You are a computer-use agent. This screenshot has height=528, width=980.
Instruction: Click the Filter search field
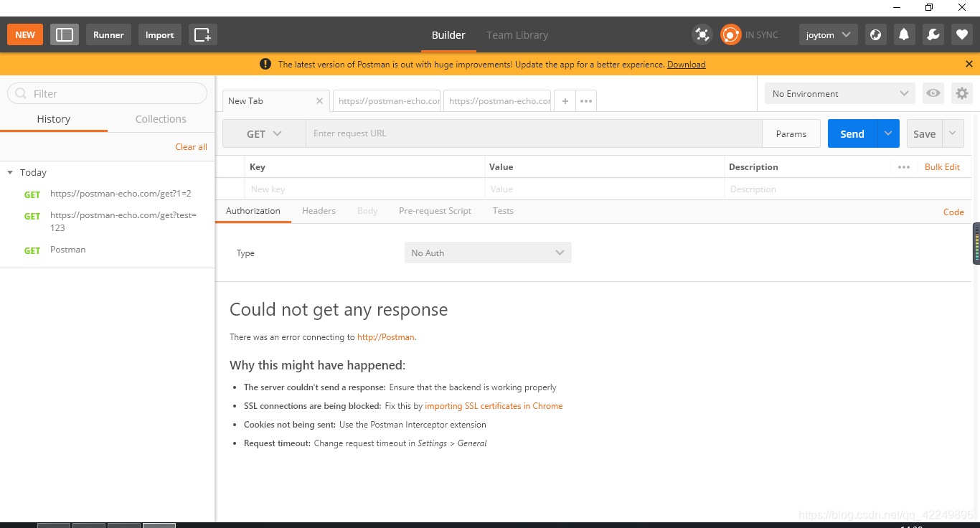coord(107,93)
